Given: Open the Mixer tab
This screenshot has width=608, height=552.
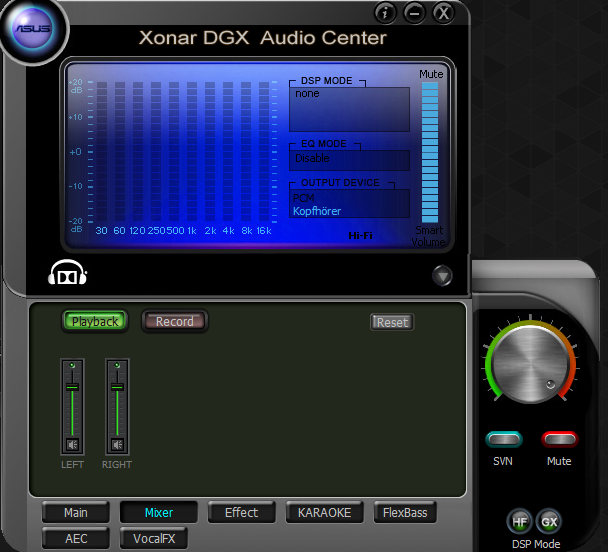Looking at the screenshot, I should coord(159,512).
